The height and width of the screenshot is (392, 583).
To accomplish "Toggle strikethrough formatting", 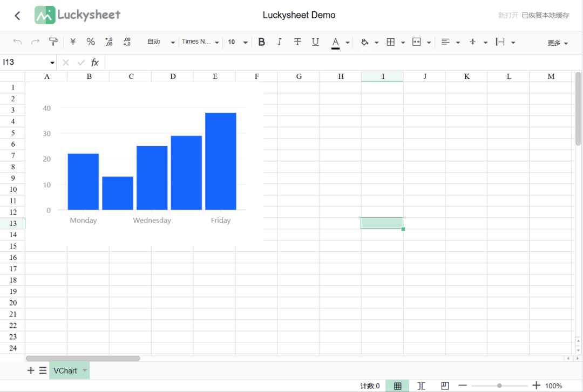I will point(297,42).
